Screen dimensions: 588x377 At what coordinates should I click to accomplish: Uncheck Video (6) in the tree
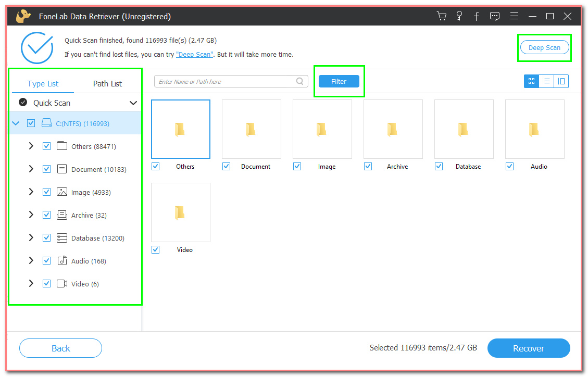(46, 283)
